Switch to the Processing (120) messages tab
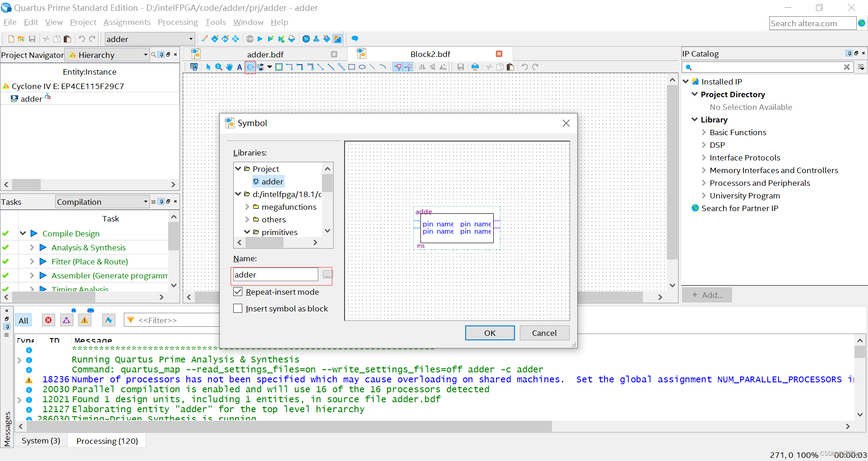Image resolution: width=868 pixels, height=461 pixels. 107,441
